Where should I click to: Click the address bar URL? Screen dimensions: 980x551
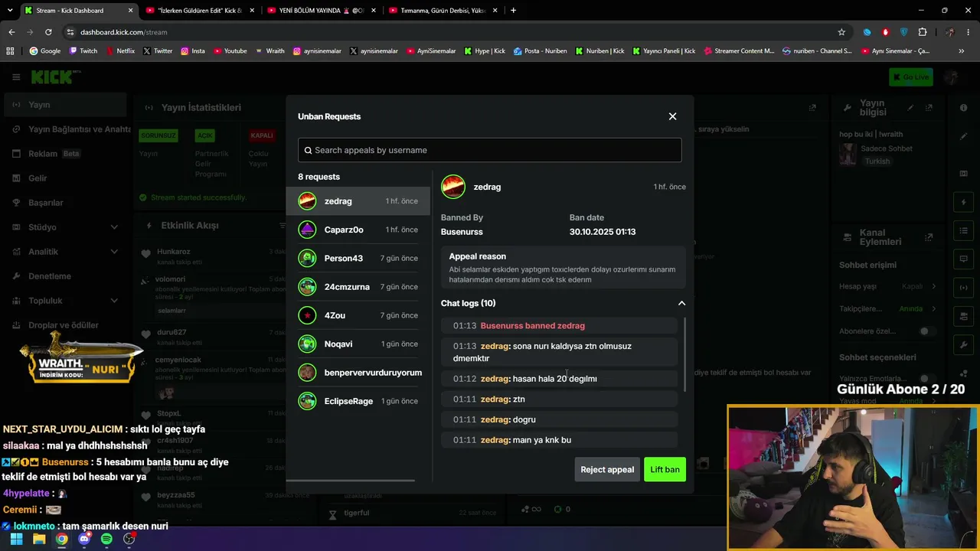(x=123, y=32)
